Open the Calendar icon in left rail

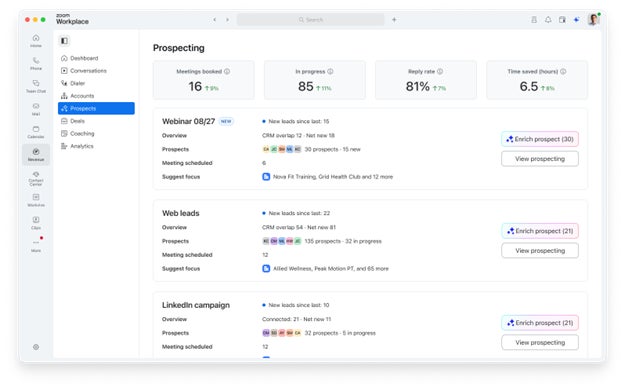click(x=36, y=132)
